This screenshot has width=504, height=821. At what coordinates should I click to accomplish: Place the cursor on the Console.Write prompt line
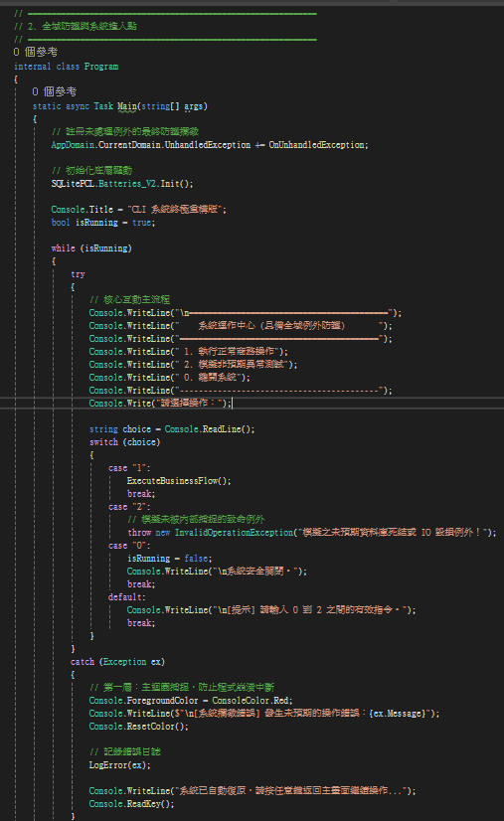click(x=160, y=404)
